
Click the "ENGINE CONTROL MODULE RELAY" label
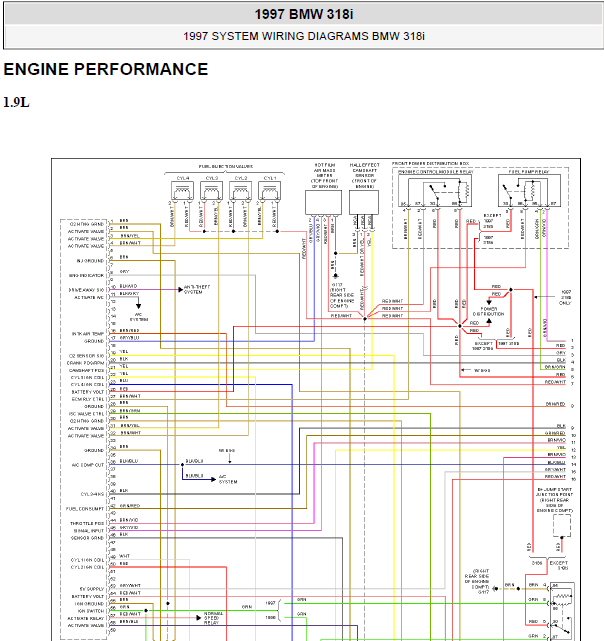[x=436, y=172]
